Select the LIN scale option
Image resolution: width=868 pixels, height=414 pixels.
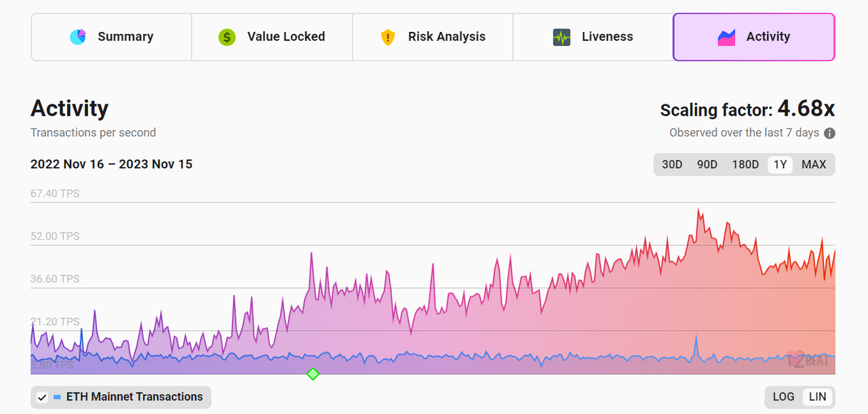(x=818, y=397)
